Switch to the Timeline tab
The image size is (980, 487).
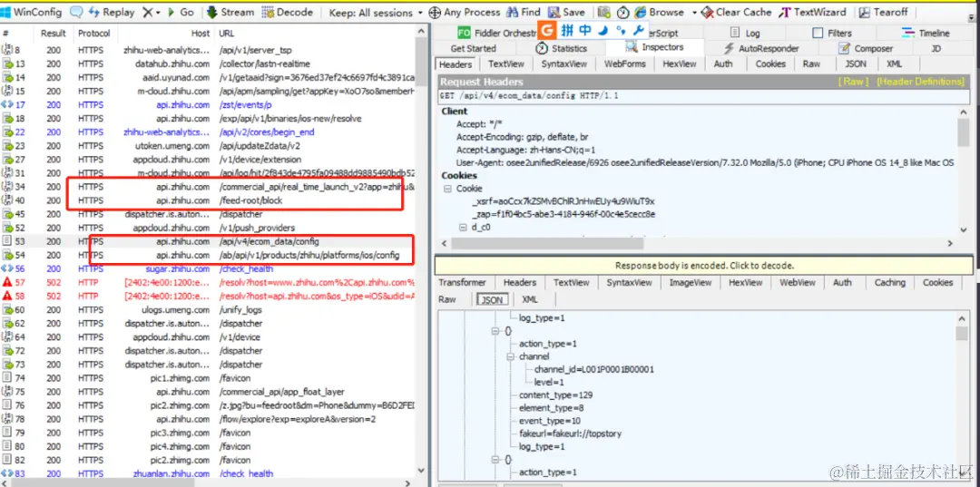[926, 33]
